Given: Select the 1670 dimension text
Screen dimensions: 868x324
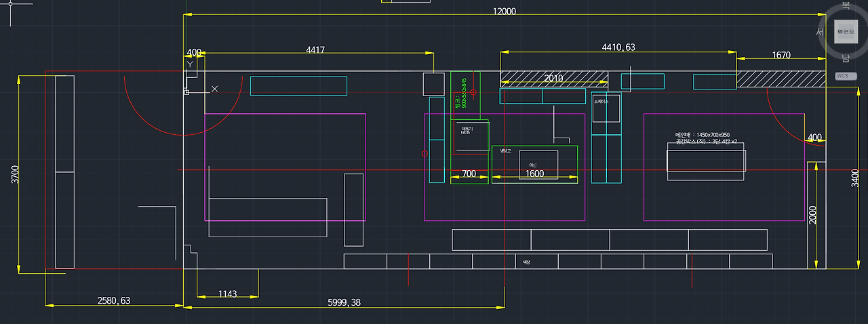Looking at the screenshot, I should [781, 55].
